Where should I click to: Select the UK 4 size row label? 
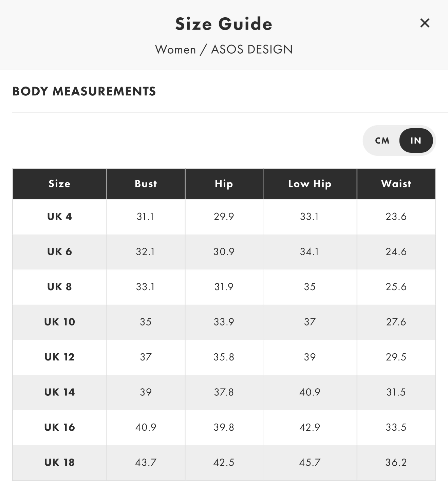pos(59,217)
